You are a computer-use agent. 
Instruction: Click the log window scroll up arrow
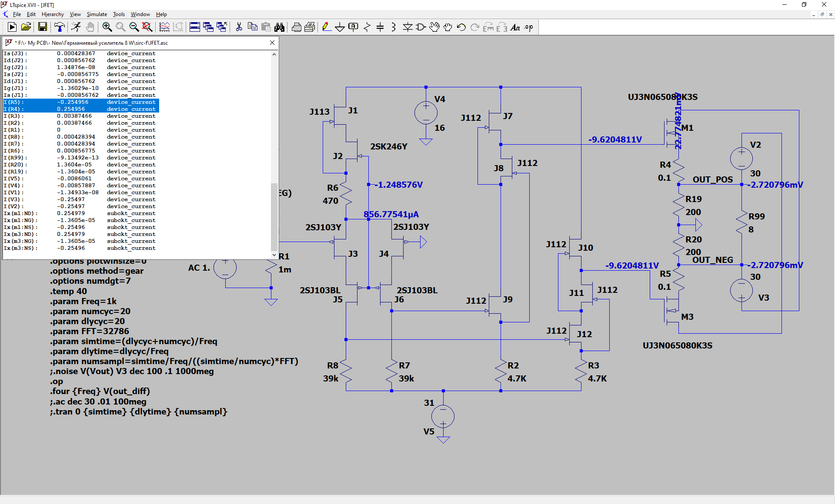point(274,54)
